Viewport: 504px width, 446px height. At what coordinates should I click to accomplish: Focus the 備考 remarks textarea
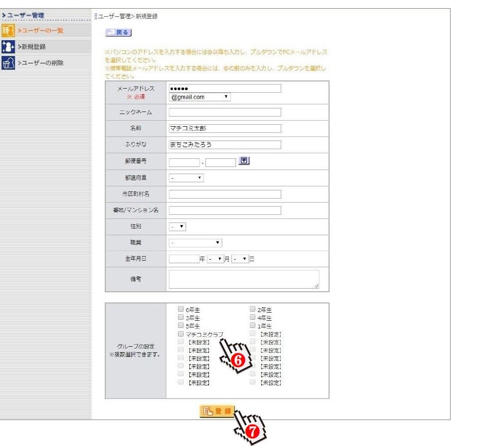click(x=244, y=279)
